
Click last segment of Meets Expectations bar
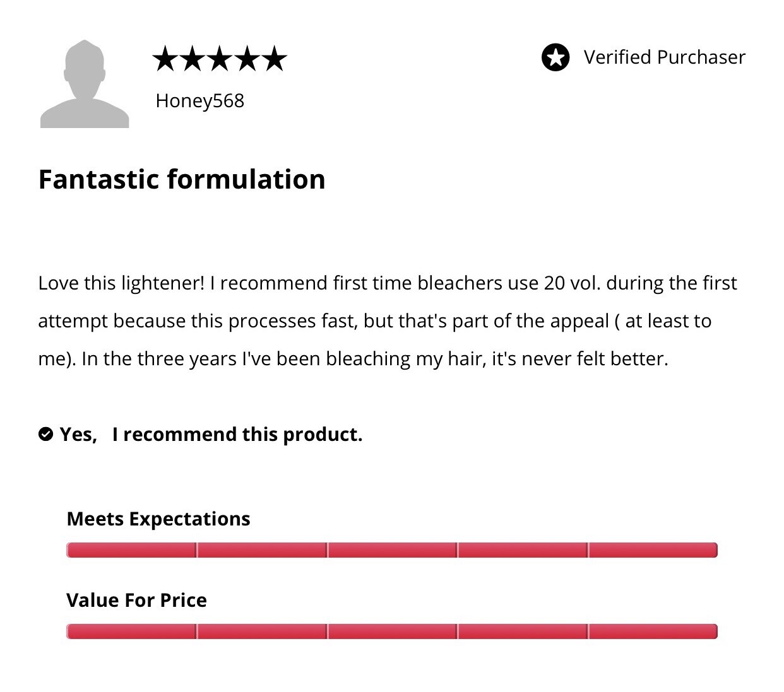tap(653, 550)
